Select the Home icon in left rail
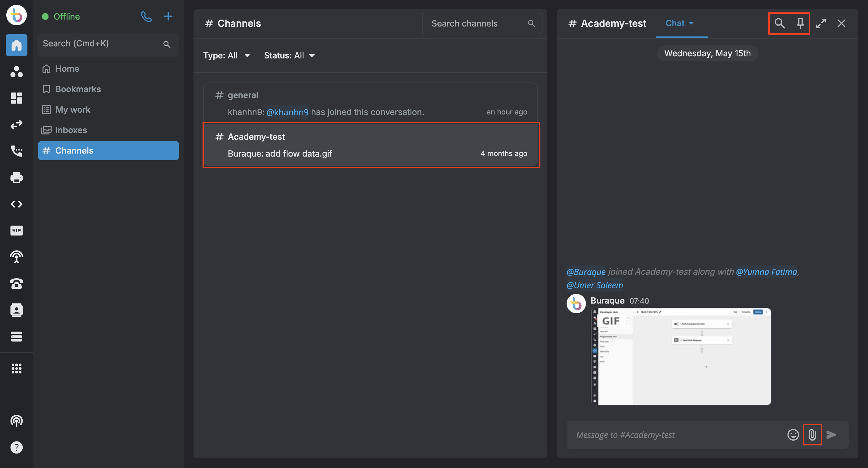This screenshot has width=868, height=468. tap(17, 45)
